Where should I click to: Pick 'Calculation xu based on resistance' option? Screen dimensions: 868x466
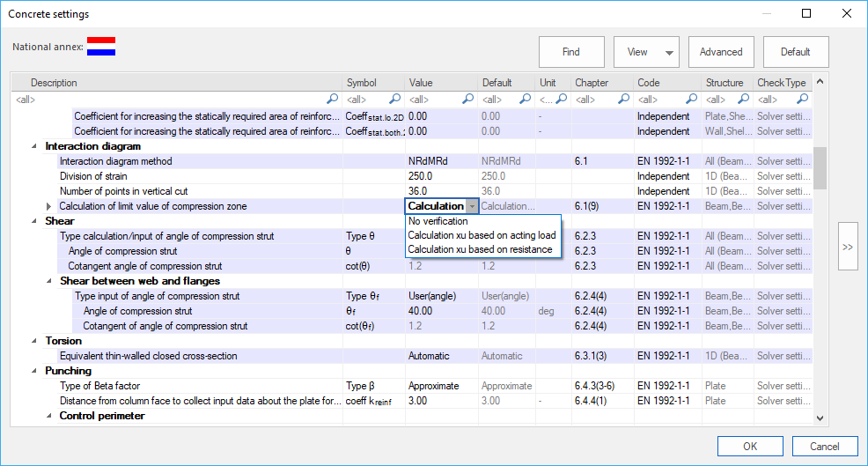(481, 249)
